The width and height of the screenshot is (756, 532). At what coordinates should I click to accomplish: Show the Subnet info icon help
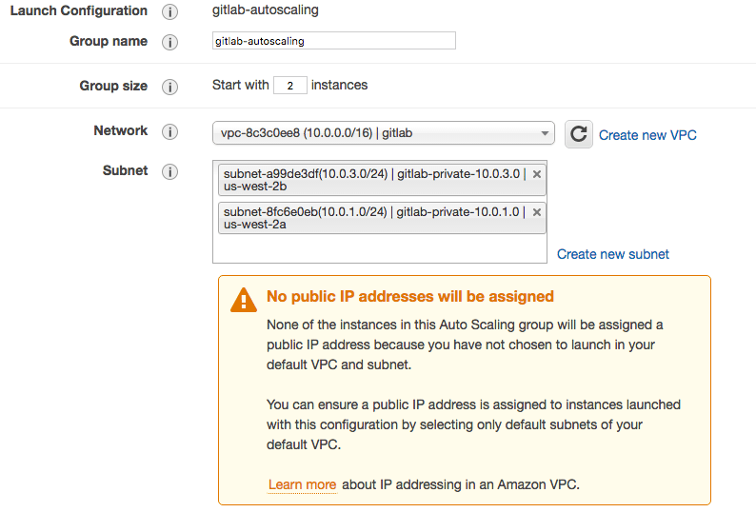[x=170, y=172]
